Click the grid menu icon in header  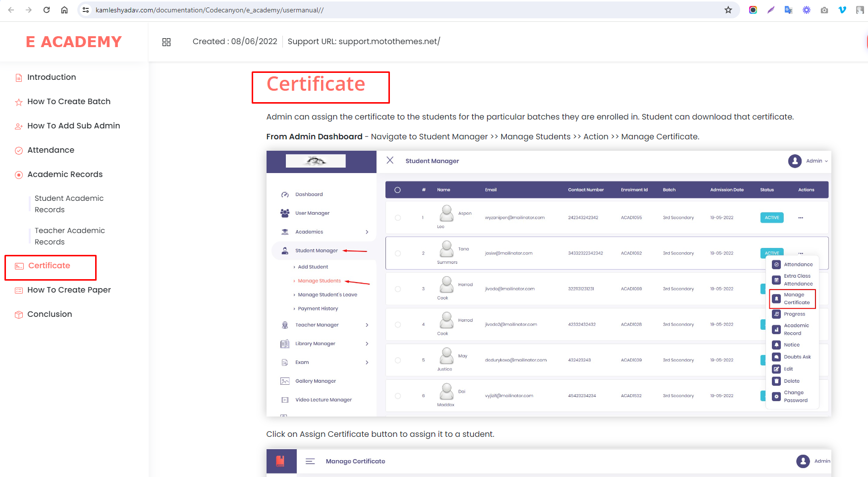click(x=166, y=42)
